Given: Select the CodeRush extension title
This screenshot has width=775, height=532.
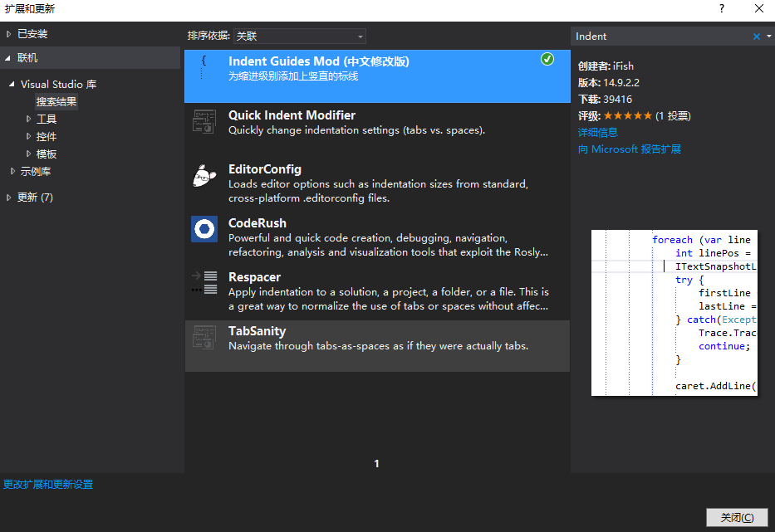Looking at the screenshot, I should coord(257,223).
